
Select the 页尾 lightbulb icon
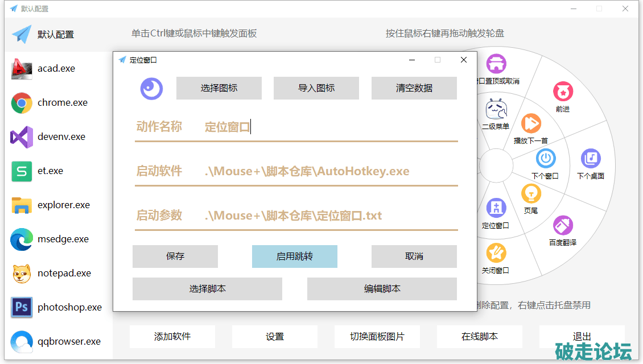pos(531,194)
